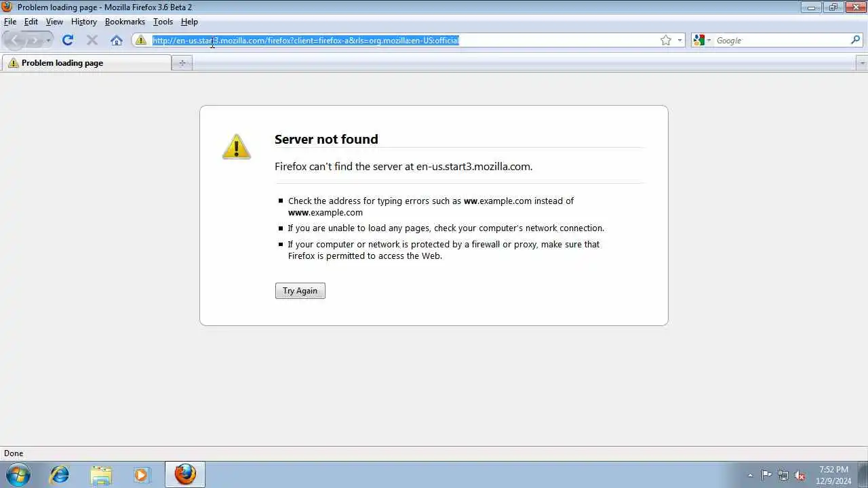Click the Server not found heading
This screenshot has width=868, height=488.
pyautogui.click(x=326, y=139)
